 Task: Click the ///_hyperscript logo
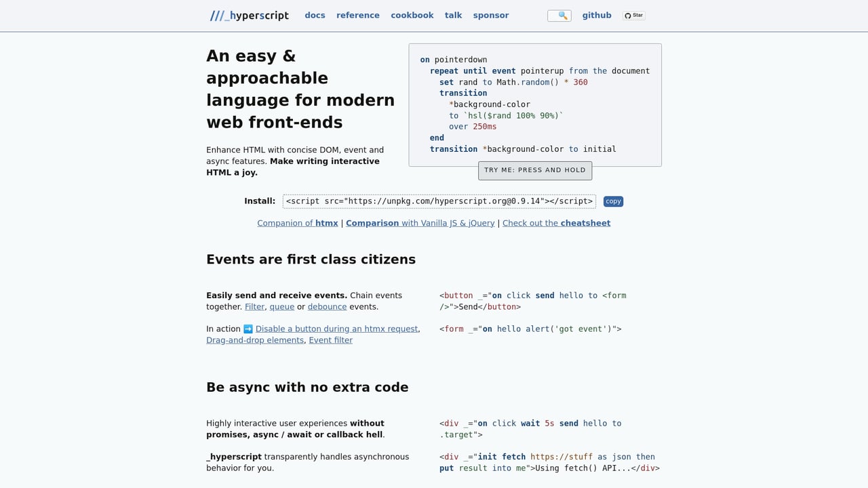tap(248, 15)
